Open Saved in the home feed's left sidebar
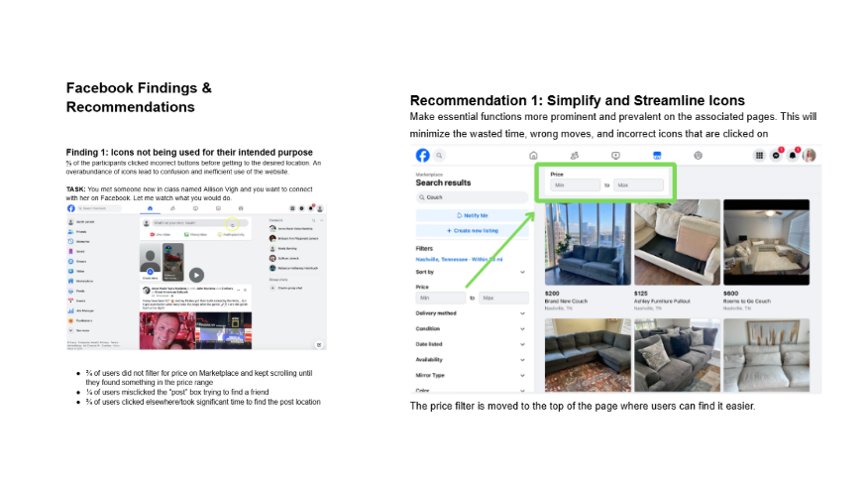 point(76,252)
